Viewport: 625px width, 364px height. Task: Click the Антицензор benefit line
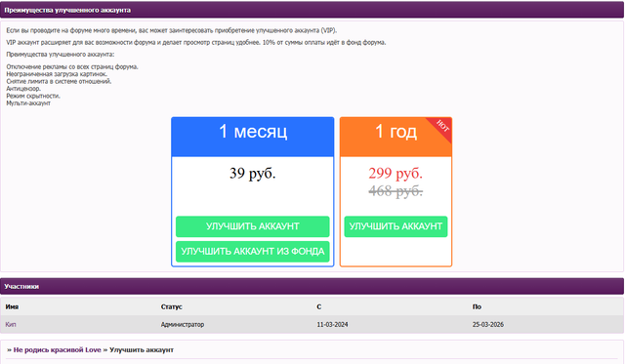[x=23, y=89]
